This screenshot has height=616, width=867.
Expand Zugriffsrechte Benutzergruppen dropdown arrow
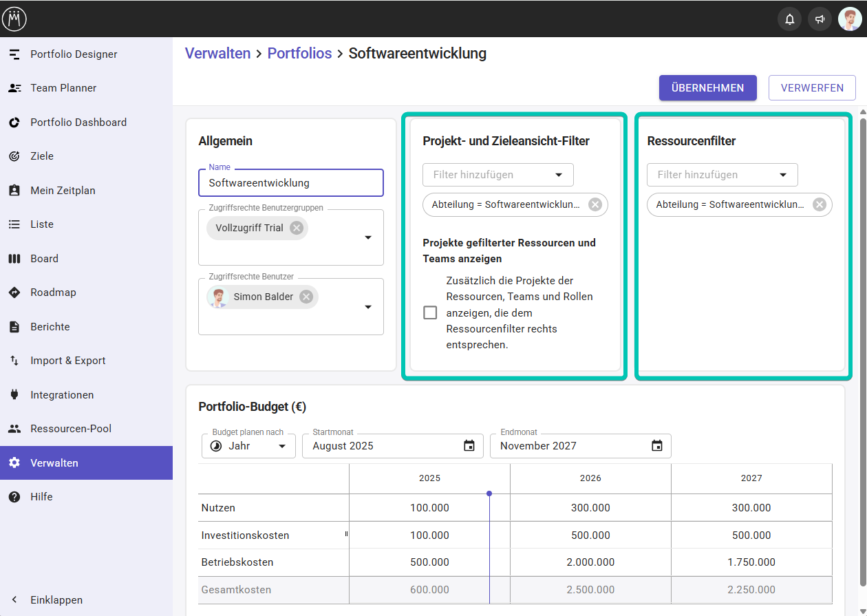tap(367, 237)
